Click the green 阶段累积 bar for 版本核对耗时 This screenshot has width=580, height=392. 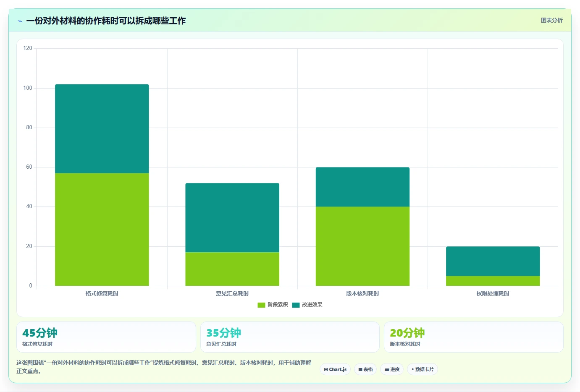click(362, 246)
